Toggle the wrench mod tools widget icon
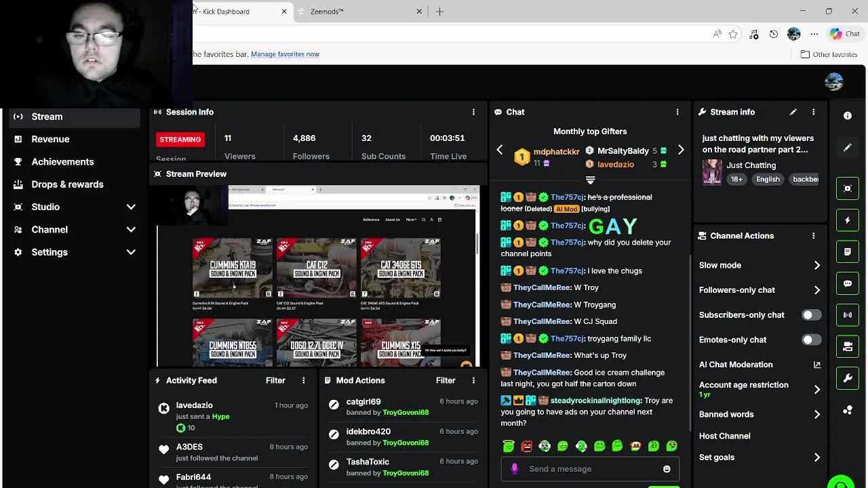868x488 pixels. coord(848,378)
